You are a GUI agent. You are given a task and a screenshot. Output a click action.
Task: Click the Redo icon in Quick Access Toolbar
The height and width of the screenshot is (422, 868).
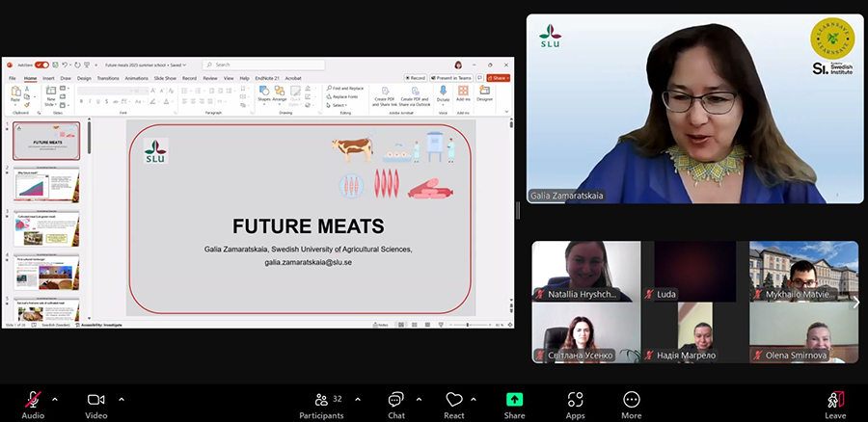[x=77, y=65]
